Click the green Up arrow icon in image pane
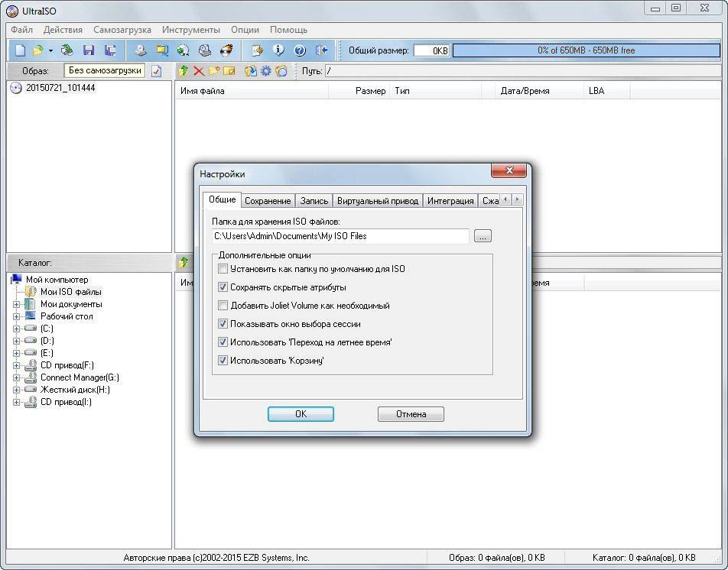 [184, 71]
